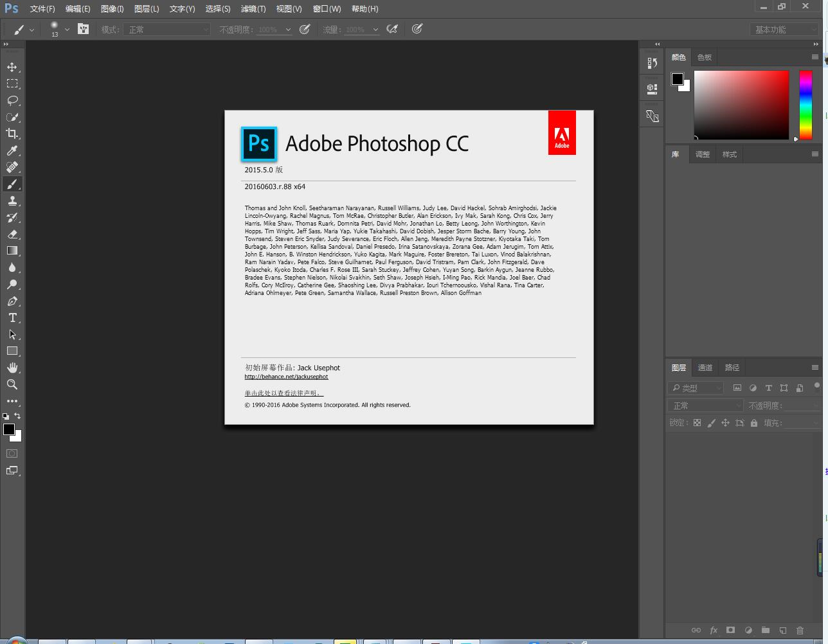828x644 pixels.
Task: Open the blend mode 模式 dropdown in options bar
Action: (168, 30)
